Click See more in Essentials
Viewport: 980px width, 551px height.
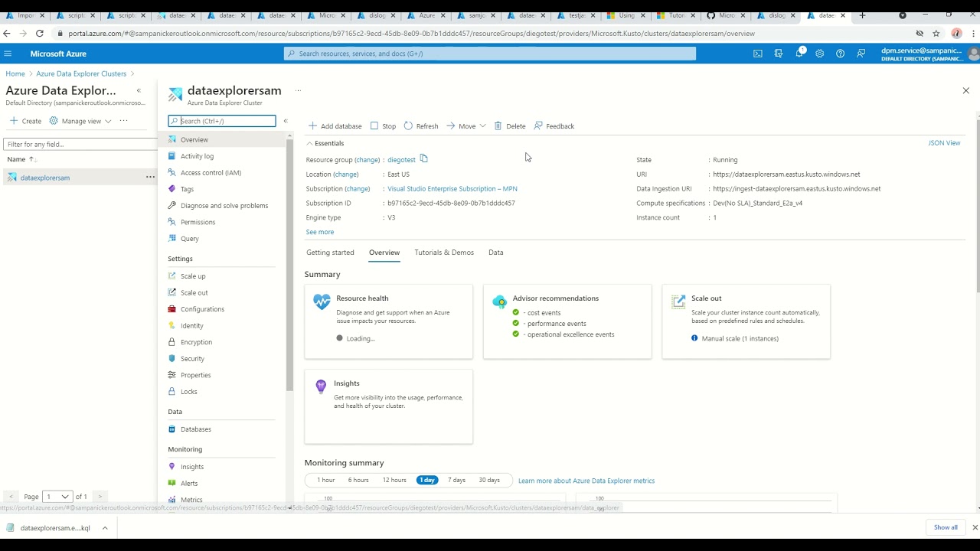(x=320, y=232)
